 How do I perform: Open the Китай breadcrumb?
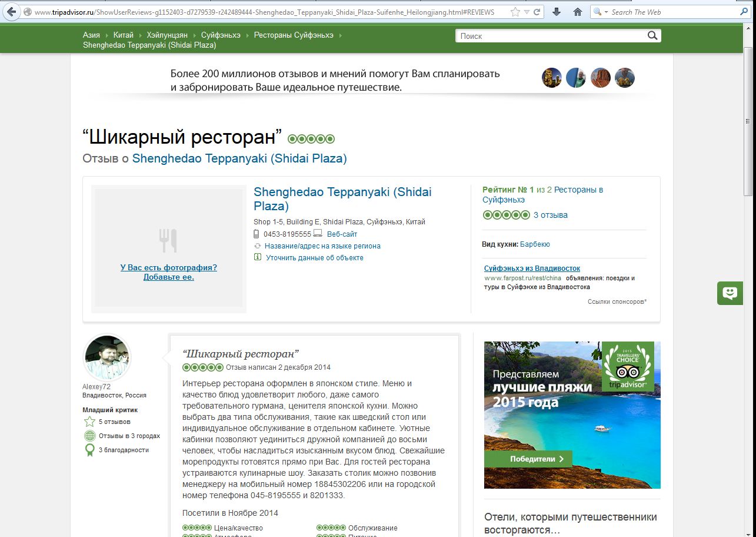tap(124, 35)
